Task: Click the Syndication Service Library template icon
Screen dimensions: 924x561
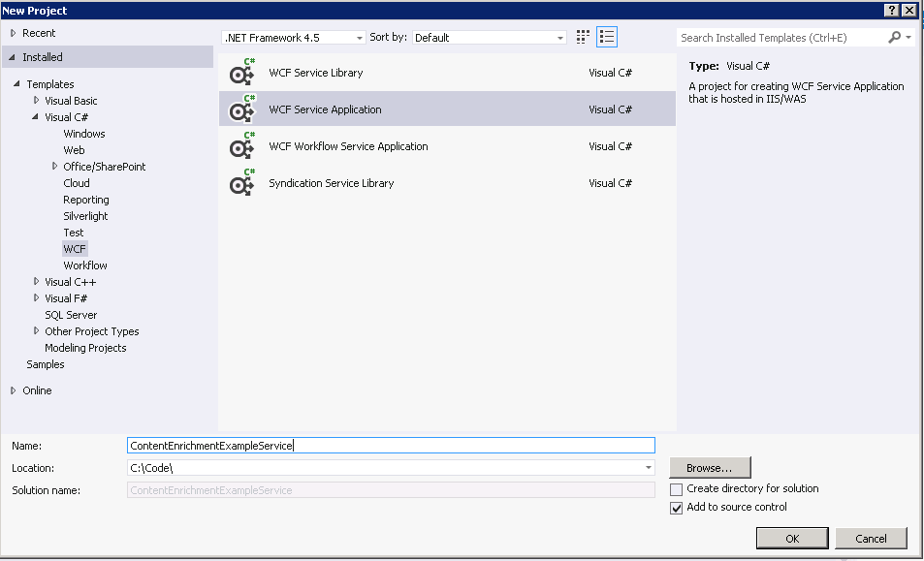Action: click(242, 182)
